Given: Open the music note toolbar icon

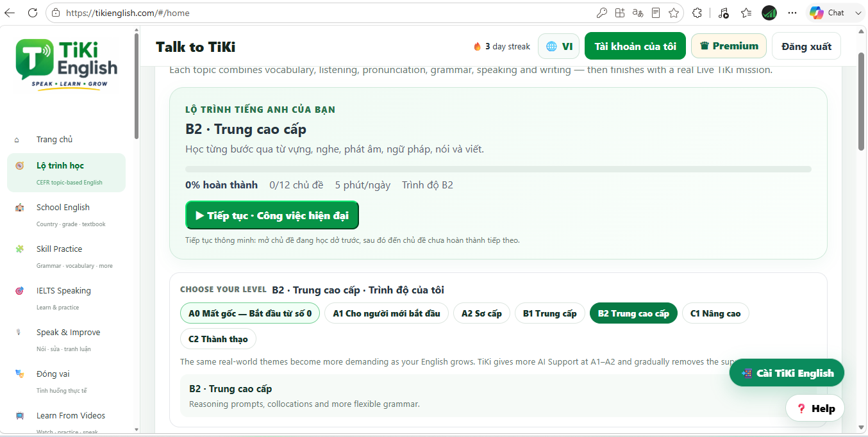Looking at the screenshot, I should point(723,13).
